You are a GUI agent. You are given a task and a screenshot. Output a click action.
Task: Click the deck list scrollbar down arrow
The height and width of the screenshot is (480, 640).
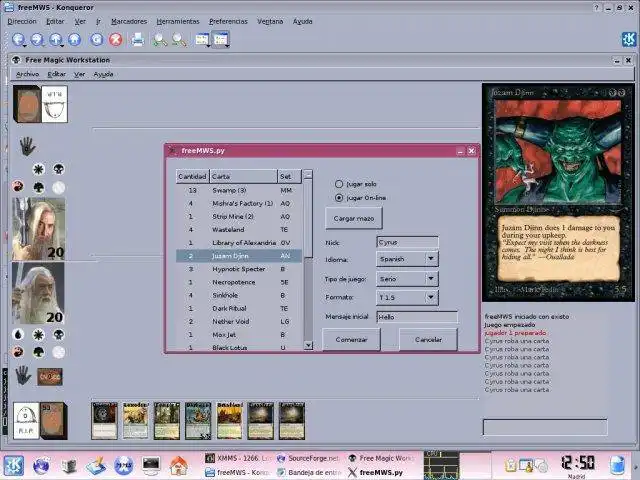pos(309,345)
